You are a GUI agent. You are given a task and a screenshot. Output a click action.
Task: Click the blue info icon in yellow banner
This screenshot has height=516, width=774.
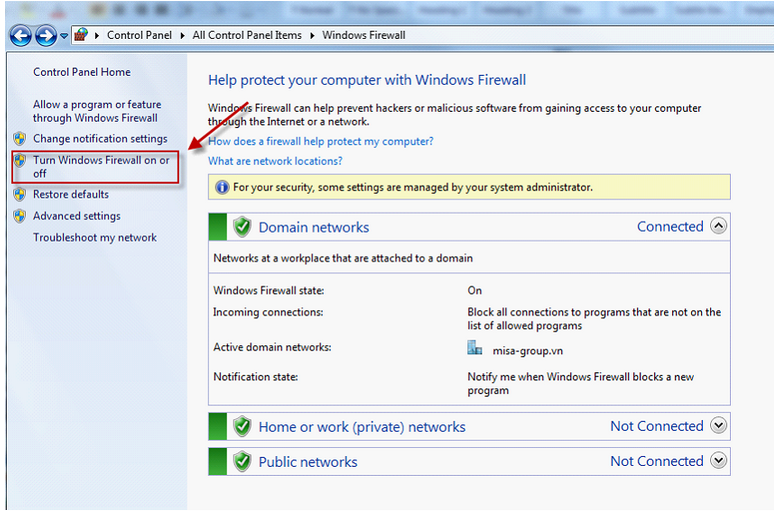(222, 187)
